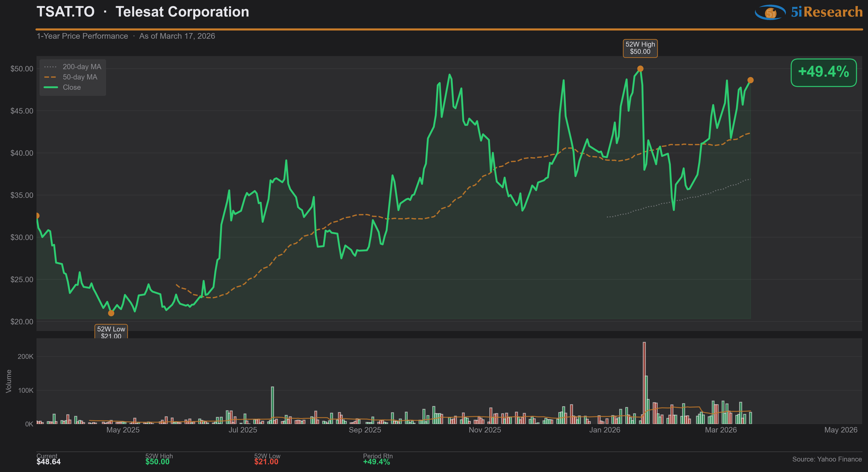
Task: Click the Sep 2025 x-axis label
Action: pos(365,430)
